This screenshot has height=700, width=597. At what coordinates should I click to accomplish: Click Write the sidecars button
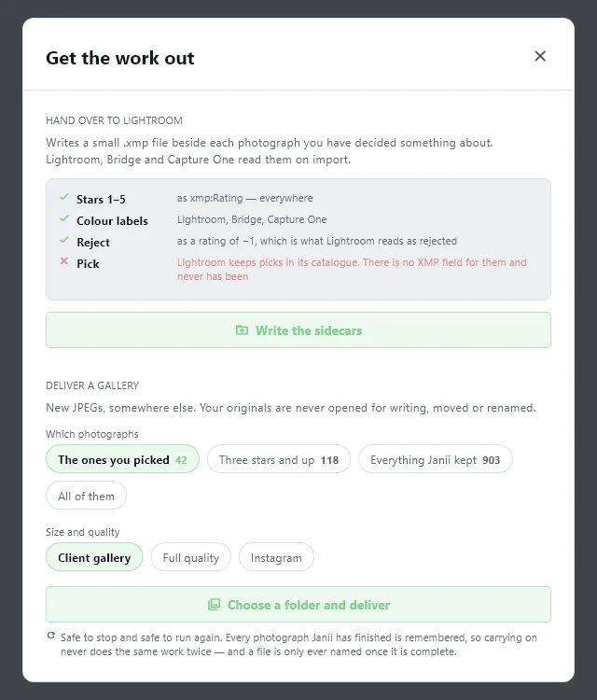298,330
